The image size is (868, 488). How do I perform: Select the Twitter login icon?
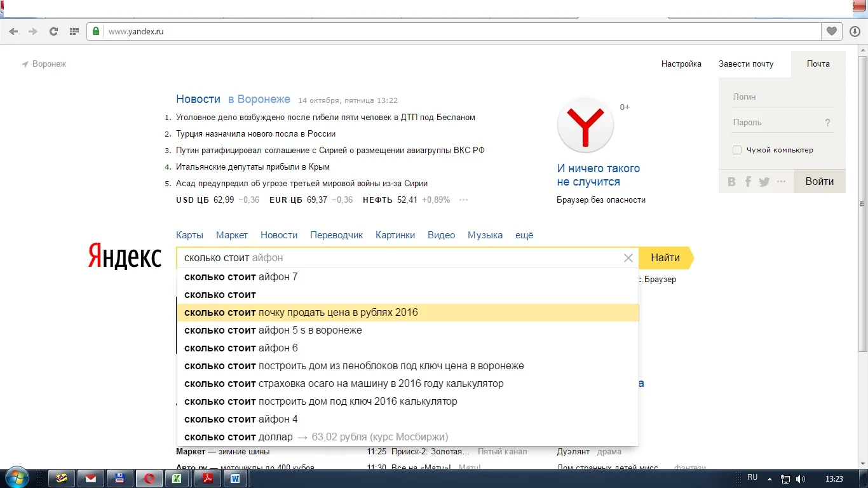(764, 181)
